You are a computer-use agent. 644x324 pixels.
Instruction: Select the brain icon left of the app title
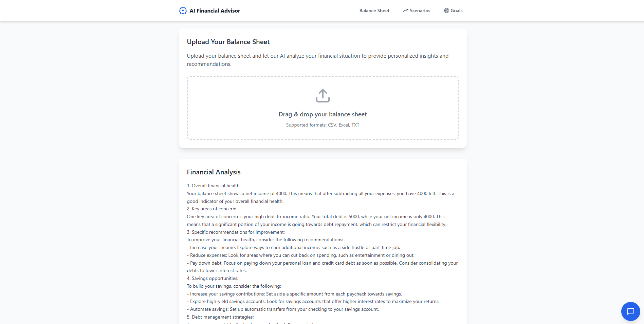coord(183,11)
